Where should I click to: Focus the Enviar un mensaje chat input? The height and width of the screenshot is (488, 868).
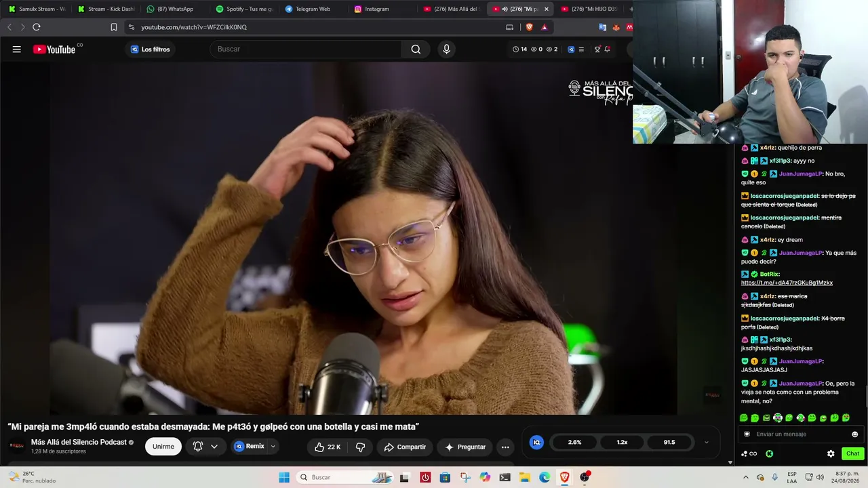pyautogui.click(x=800, y=434)
